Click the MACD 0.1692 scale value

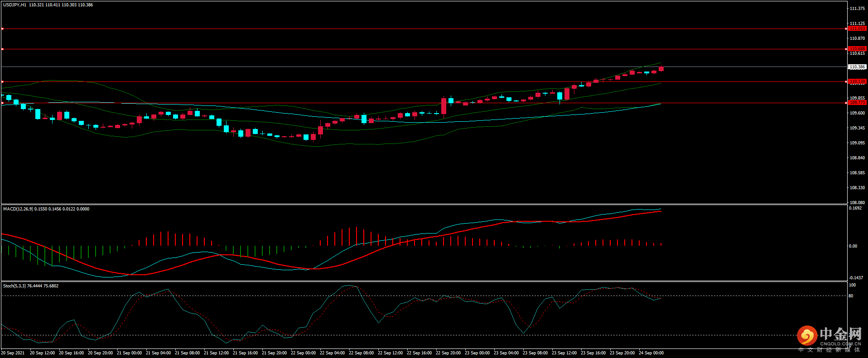(855, 208)
